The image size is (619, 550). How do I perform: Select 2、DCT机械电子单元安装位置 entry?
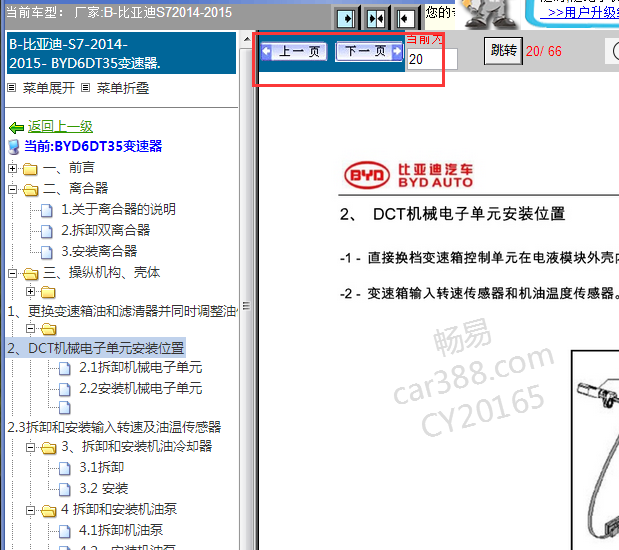click(x=96, y=348)
